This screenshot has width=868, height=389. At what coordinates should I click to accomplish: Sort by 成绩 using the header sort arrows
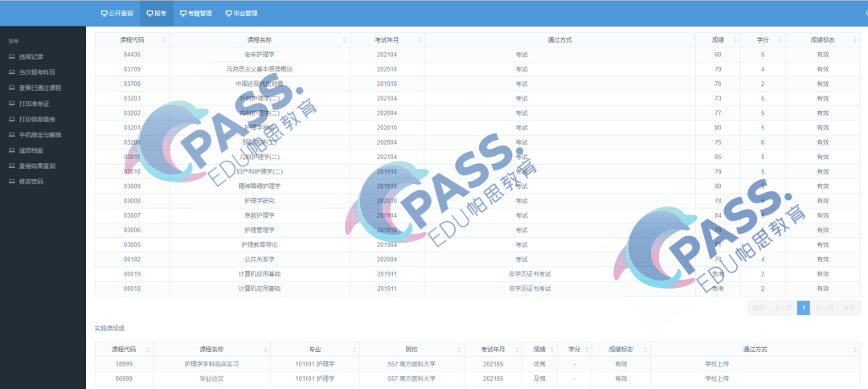(x=734, y=39)
